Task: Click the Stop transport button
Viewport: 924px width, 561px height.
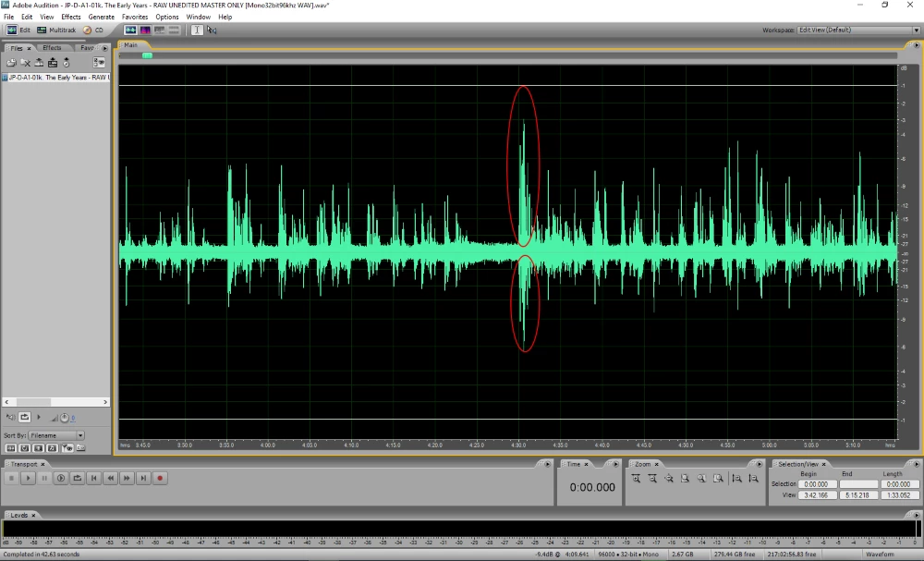Action: click(x=11, y=479)
